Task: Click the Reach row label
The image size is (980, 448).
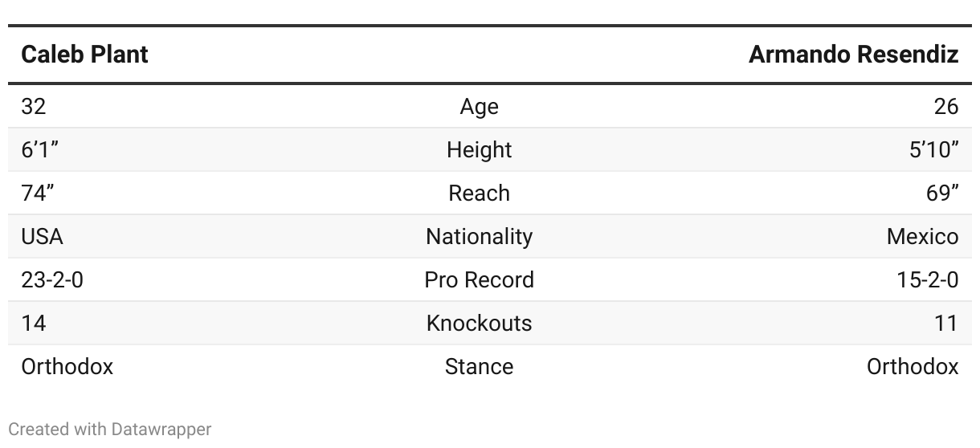Action: [480, 193]
